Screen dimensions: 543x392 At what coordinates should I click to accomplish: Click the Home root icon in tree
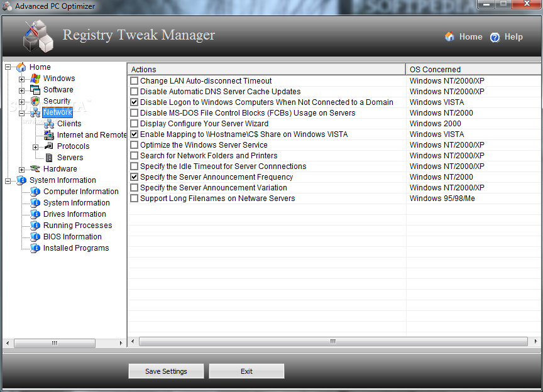click(x=21, y=67)
